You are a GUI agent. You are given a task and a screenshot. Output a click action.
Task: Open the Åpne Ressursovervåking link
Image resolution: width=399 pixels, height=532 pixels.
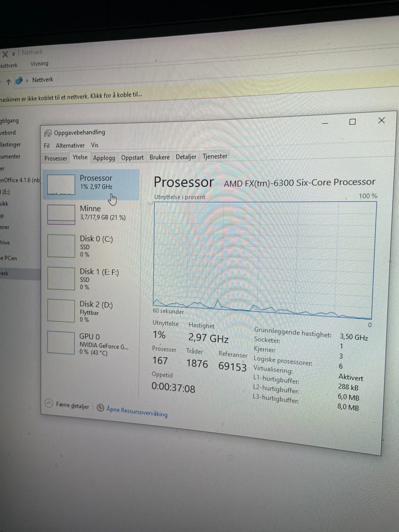(137, 411)
